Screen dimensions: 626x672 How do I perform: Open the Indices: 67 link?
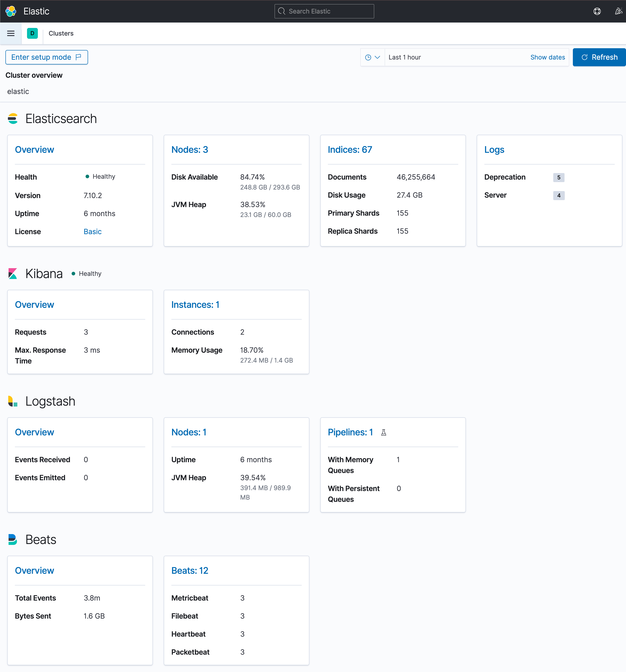coord(350,150)
